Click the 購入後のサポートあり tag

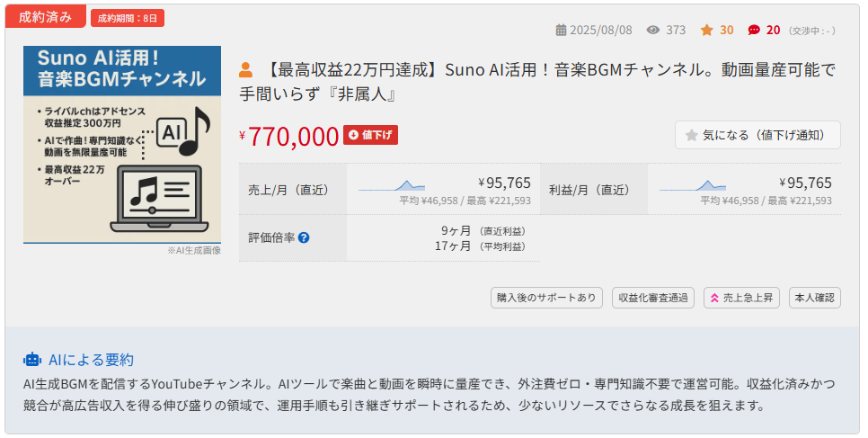(x=547, y=298)
